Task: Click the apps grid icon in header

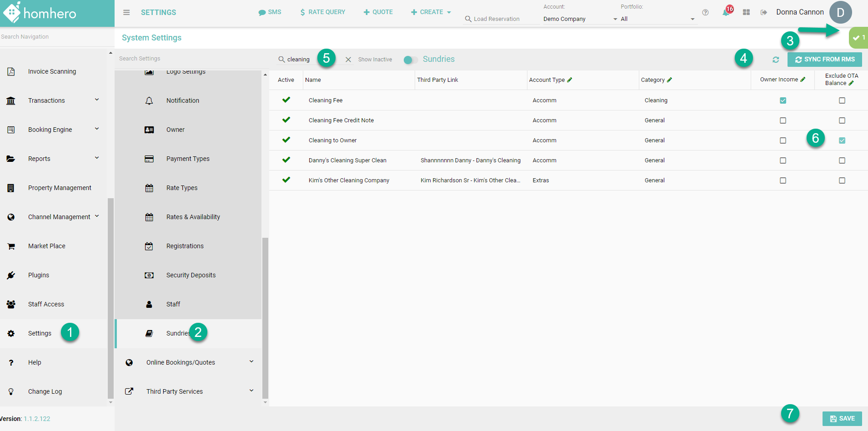Action: (x=746, y=12)
